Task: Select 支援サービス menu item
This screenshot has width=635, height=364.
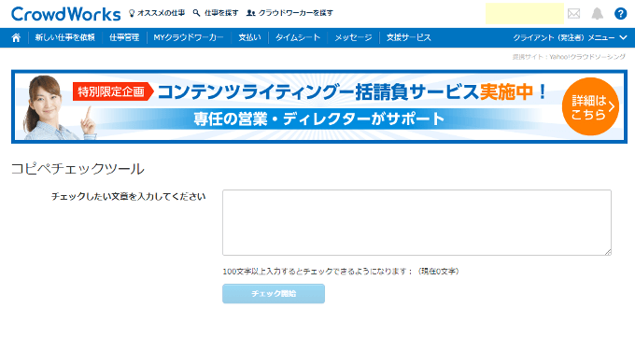Action: point(409,37)
